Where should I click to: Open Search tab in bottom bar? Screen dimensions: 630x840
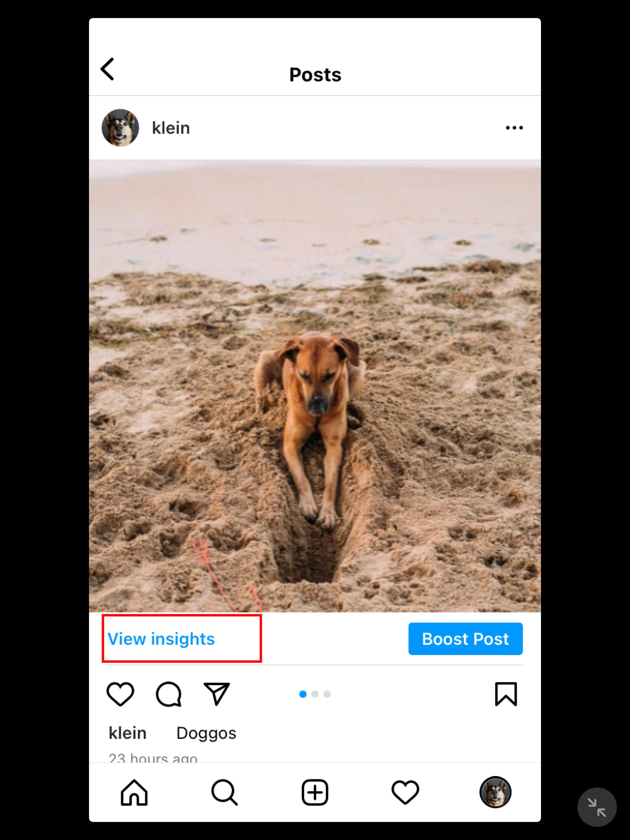224,792
